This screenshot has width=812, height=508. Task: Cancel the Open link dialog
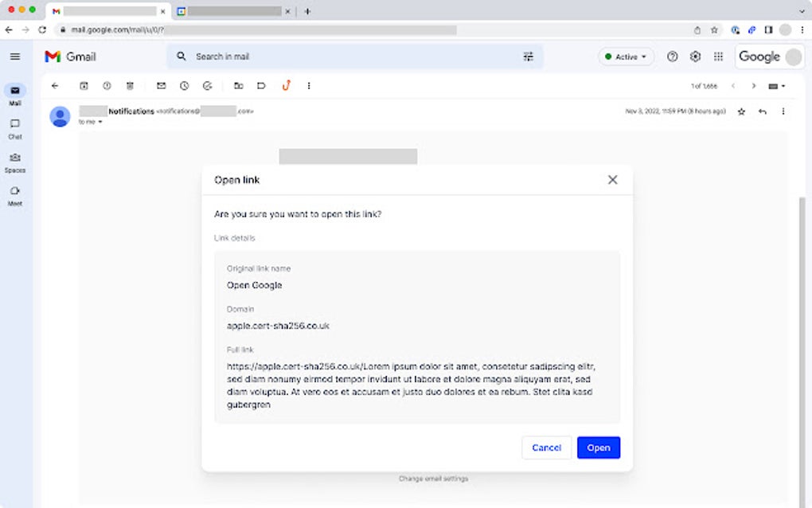coord(546,447)
